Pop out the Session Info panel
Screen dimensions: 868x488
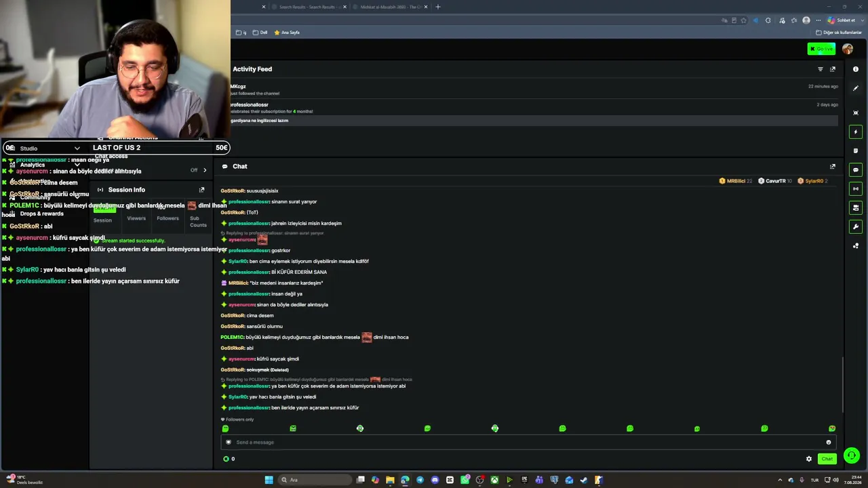point(201,190)
